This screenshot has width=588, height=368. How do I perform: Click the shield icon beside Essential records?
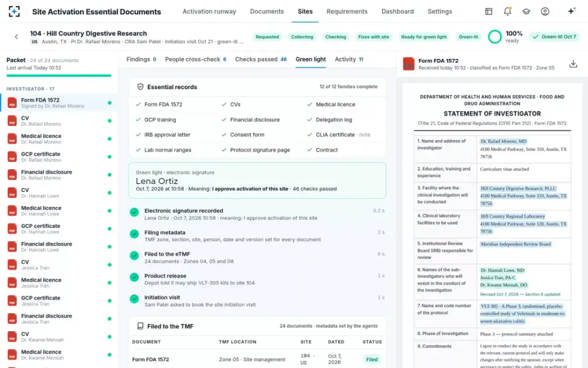pos(140,87)
